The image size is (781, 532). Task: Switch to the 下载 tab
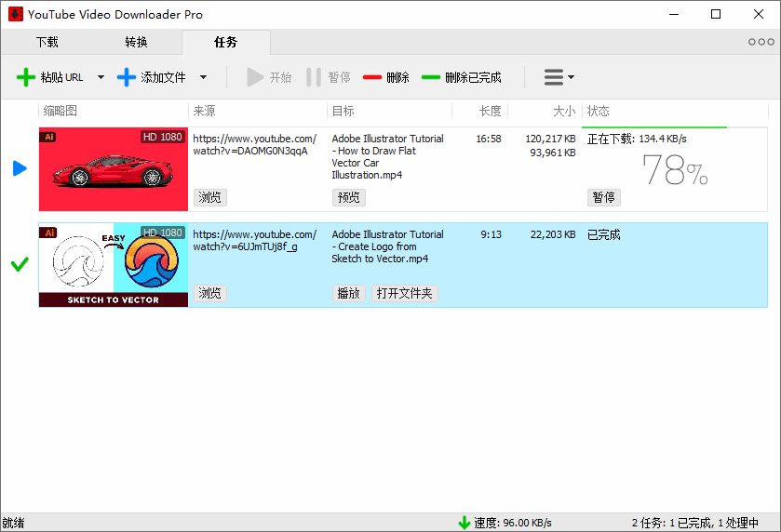click(x=47, y=42)
